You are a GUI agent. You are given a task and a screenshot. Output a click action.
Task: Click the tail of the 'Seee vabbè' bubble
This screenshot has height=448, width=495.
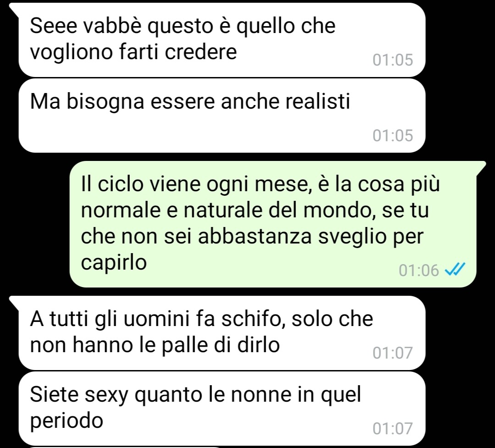pos(14,10)
